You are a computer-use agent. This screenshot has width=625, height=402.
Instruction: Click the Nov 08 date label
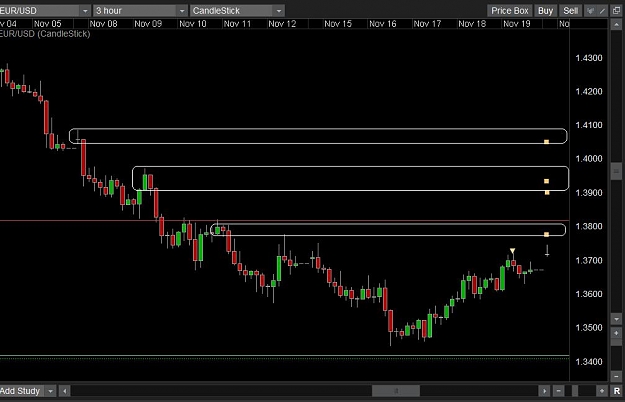click(x=103, y=24)
